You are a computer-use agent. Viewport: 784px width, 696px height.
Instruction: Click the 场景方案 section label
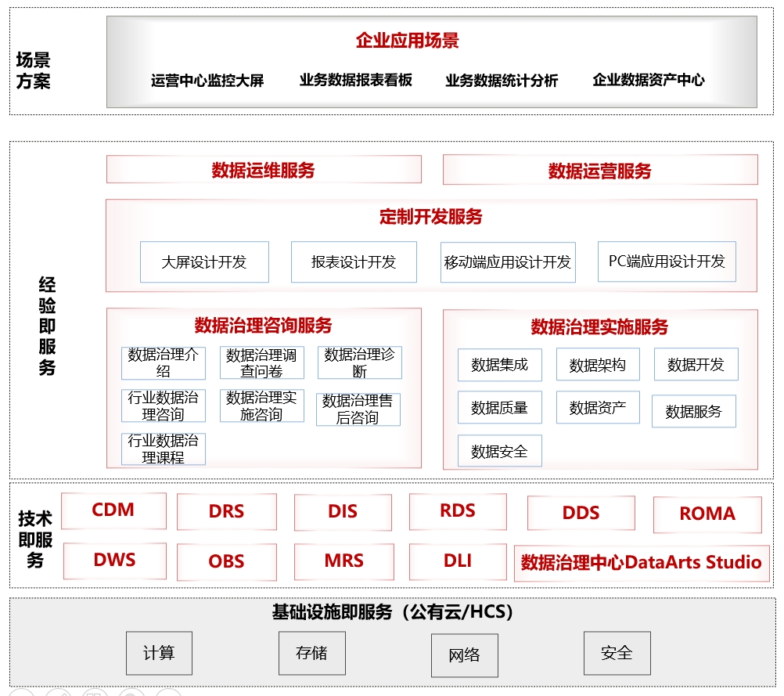33,70
